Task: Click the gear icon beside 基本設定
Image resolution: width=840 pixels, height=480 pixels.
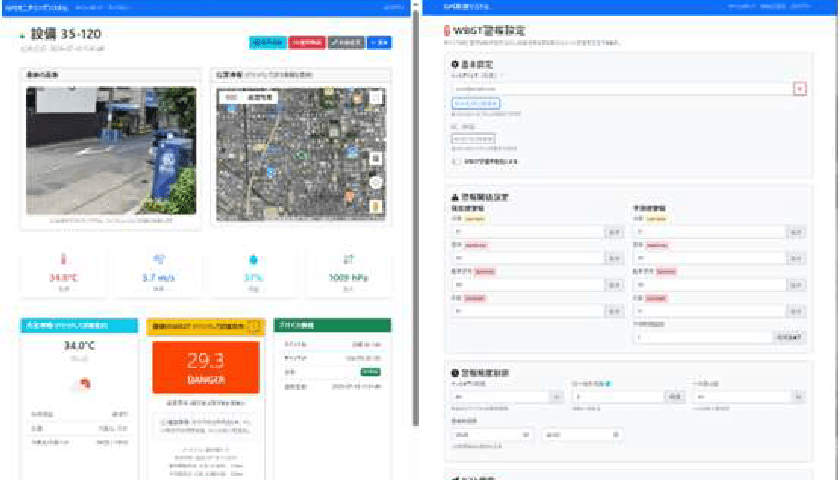Action: 455,64
